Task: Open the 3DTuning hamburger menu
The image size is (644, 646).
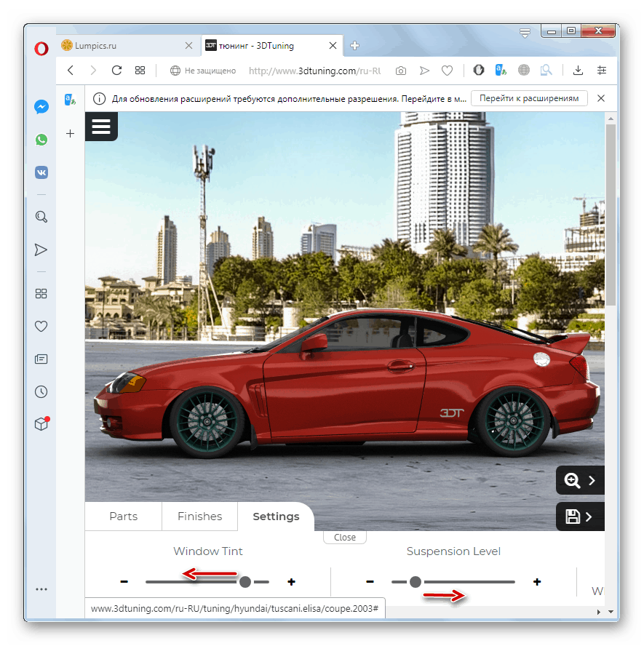Action: [101, 127]
